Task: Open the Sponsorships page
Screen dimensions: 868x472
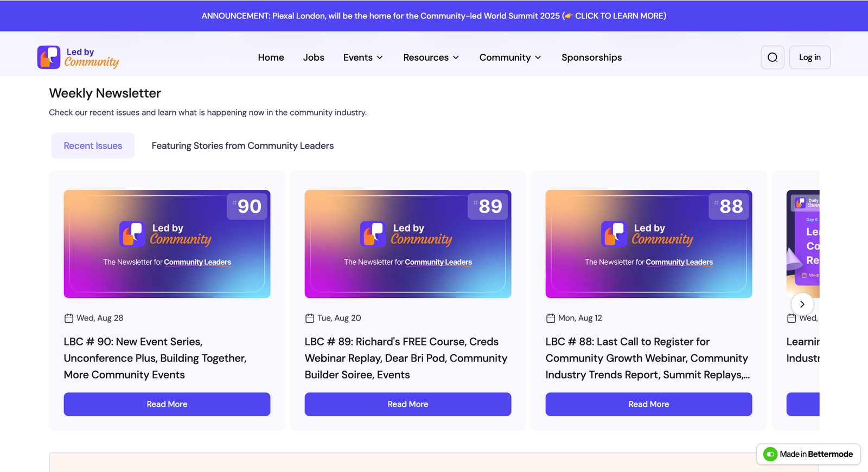Action: coord(591,58)
